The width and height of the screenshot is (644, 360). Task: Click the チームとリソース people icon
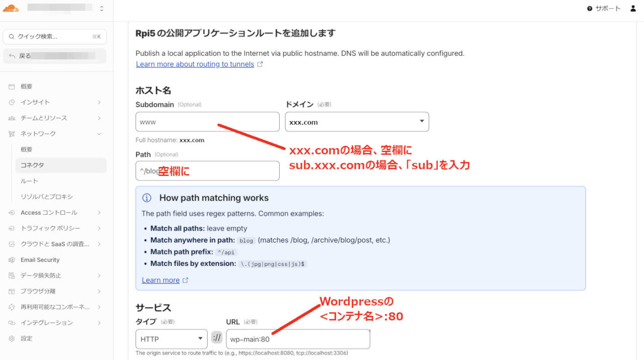(x=12, y=118)
